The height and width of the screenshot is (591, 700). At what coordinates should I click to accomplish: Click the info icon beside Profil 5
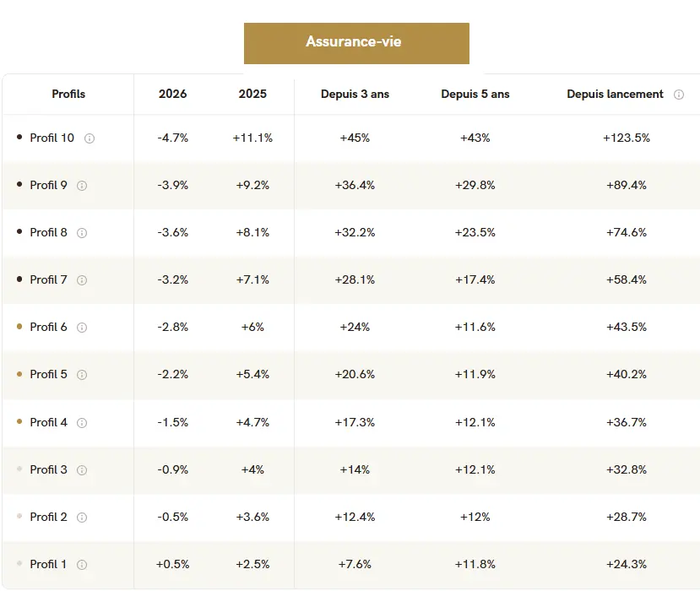(82, 375)
